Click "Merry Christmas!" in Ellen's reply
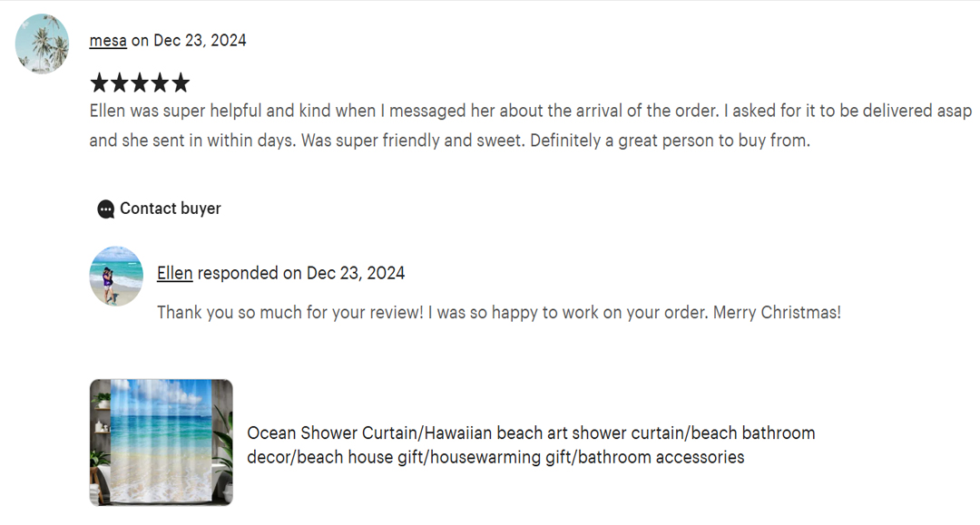 777,313
